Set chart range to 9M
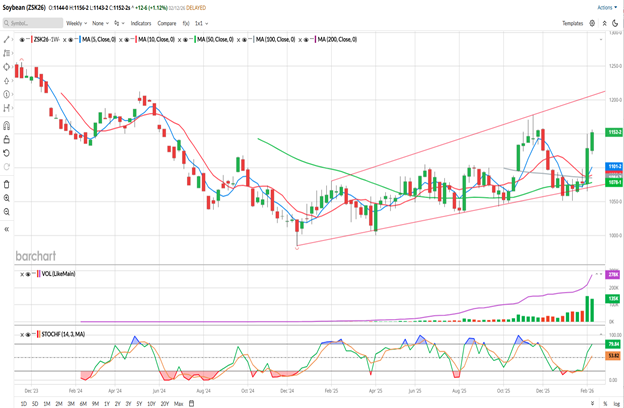This screenshot has height=408, width=624. click(x=95, y=404)
